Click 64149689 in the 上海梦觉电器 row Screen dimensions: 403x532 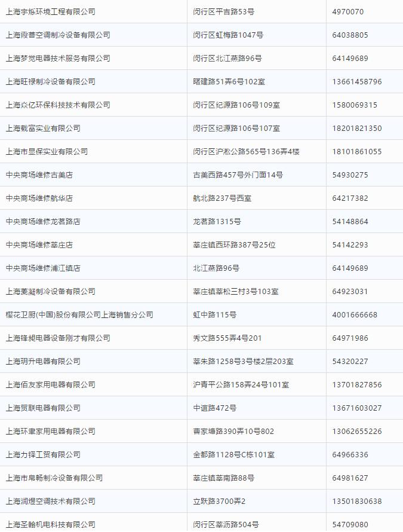coord(350,59)
